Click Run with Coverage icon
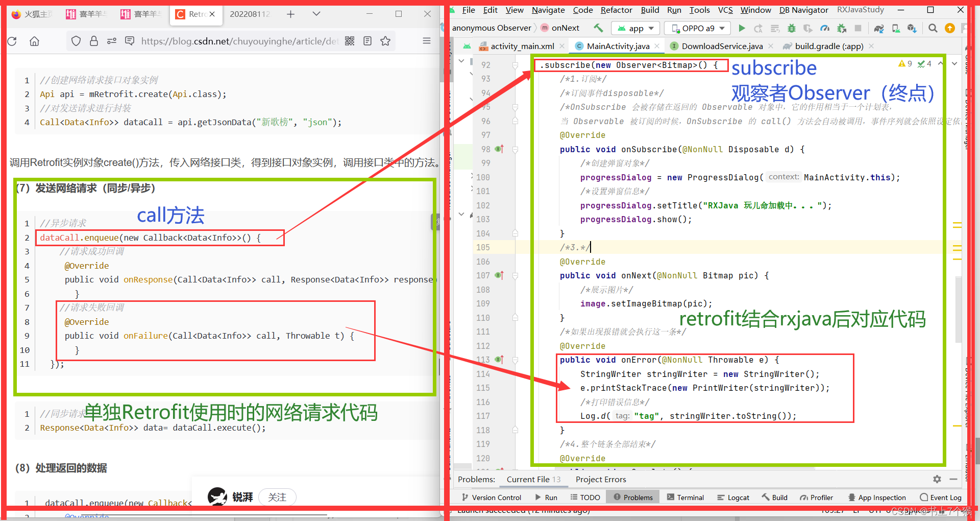The image size is (980, 521). point(807,28)
